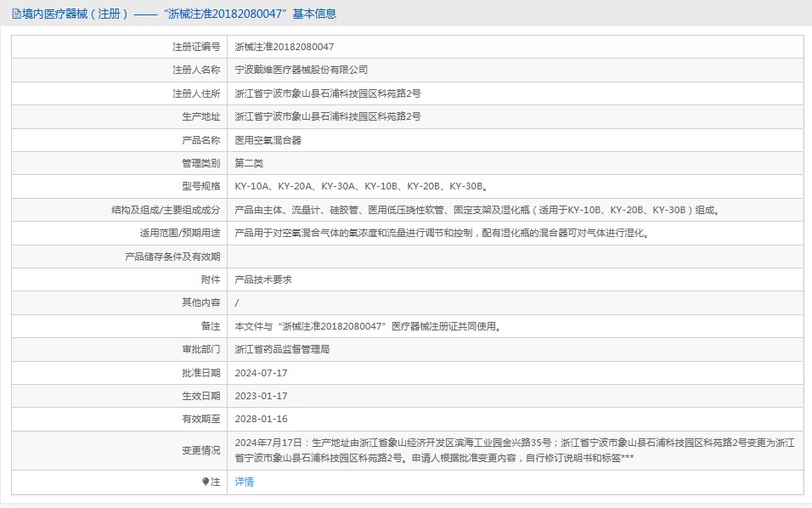This screenshot has width=812, height=508.
Task: Click the document icon beside the page title
Action: (16, 14)
